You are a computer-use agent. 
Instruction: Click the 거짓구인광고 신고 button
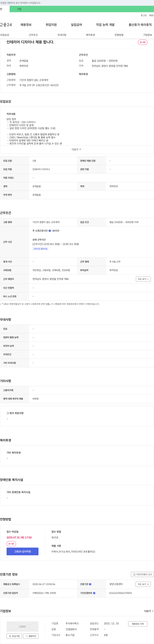click(x=142, y=574)
